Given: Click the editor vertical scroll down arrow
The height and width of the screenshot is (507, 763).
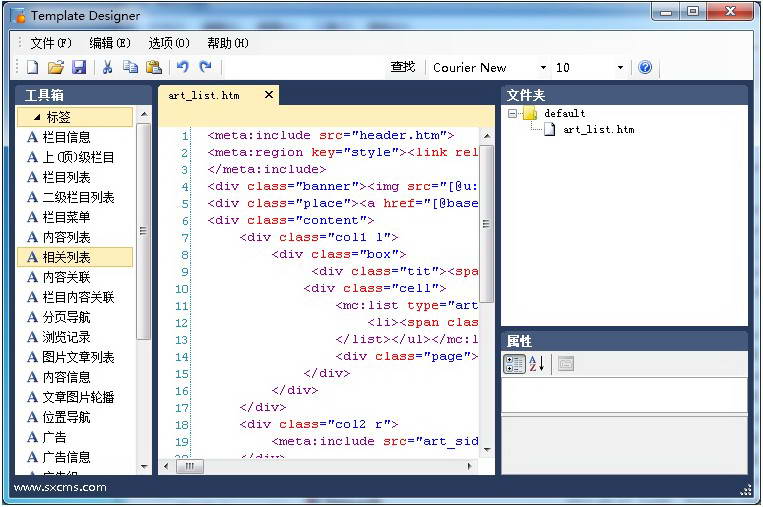Looking at the screenshot, I should 487,450.
